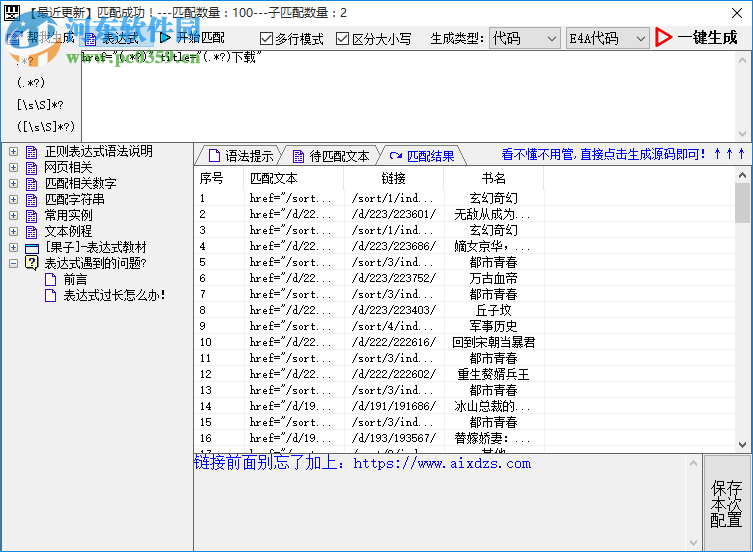Expand the 文本例程 tree node

13,232
